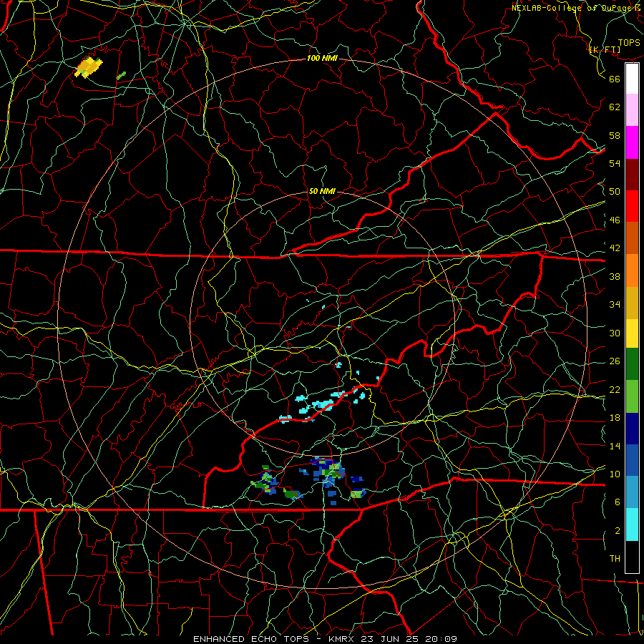Screen dimensions: 644x644
Task: Click the 34 scale label
Action: (615, 305)
